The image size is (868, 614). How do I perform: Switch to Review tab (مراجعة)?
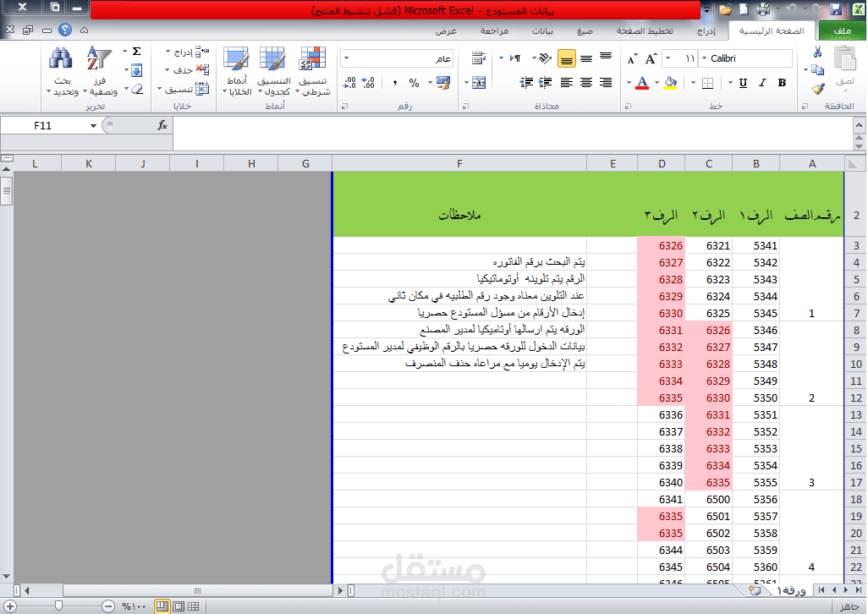494,31
